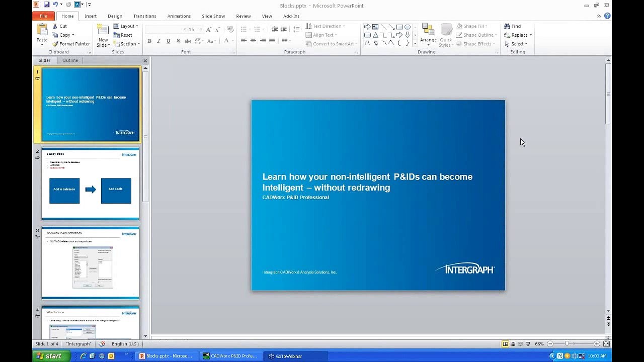Switch to the Design tab
This screenshot has width=644, height=362.
tap(115, 16)
